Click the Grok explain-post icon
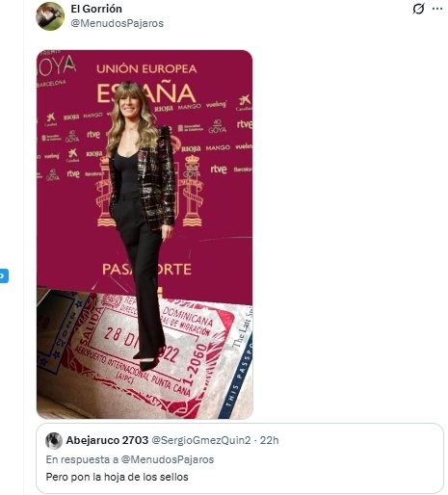The height and width of the screenshot is (495, 448). click(418, 9)
